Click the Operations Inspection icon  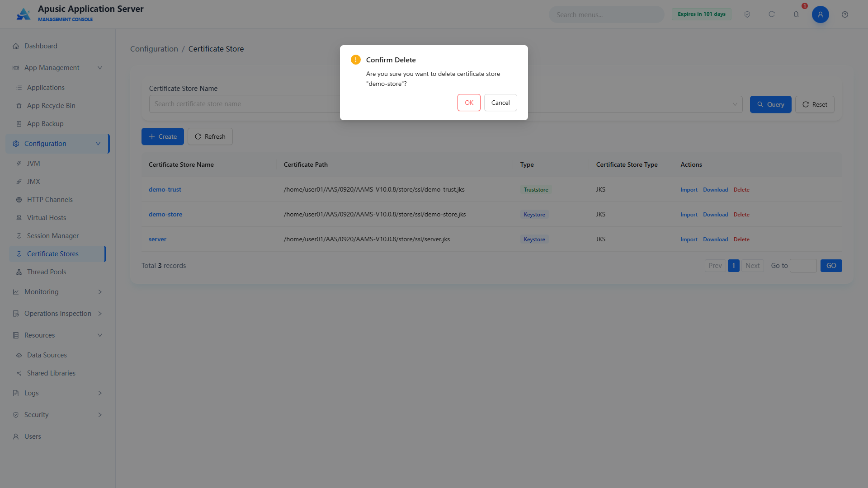coord(16,314)
